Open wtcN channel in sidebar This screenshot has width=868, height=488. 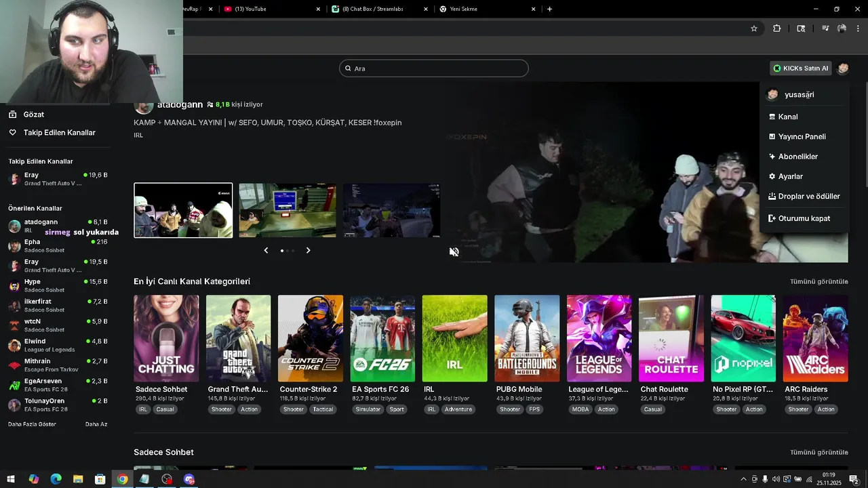[x=58, y=325]
